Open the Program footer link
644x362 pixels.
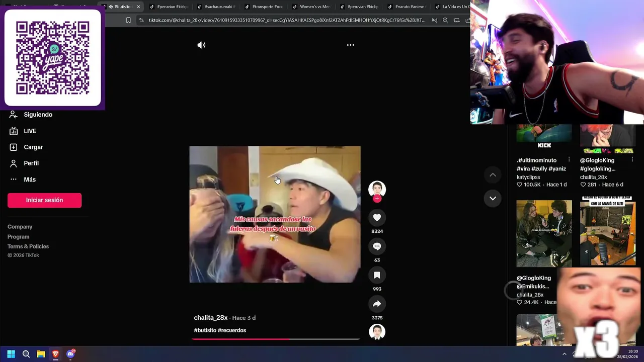[x=18, y=237]
